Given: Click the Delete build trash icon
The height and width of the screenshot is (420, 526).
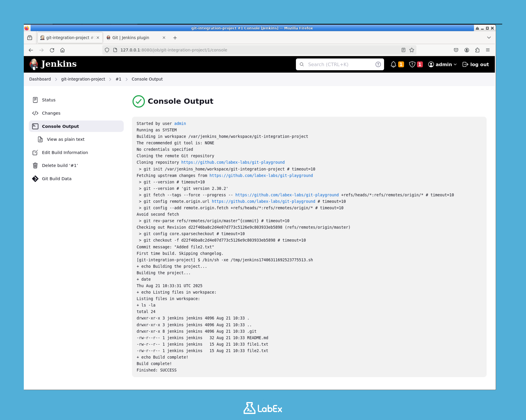Looking at the screenshot, I should click(35, 165).
